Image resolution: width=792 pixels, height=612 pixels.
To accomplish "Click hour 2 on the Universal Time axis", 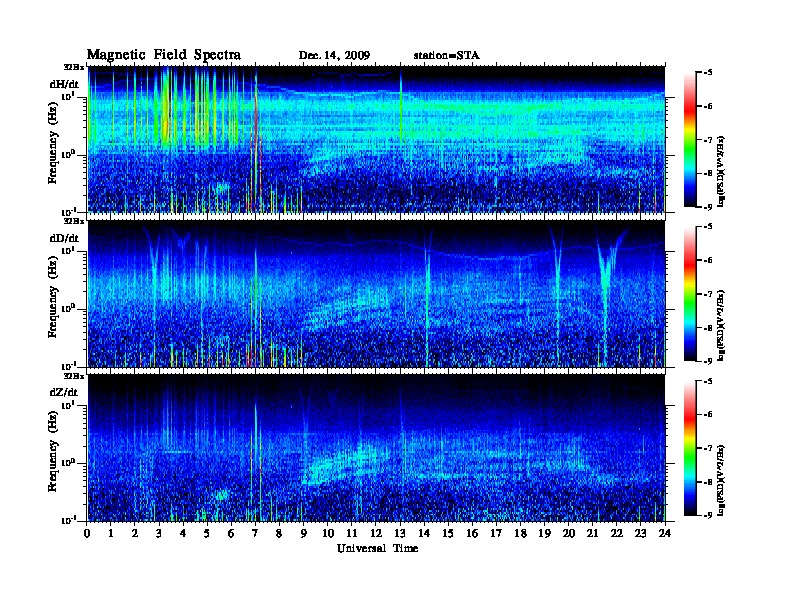I will (135, 533).
